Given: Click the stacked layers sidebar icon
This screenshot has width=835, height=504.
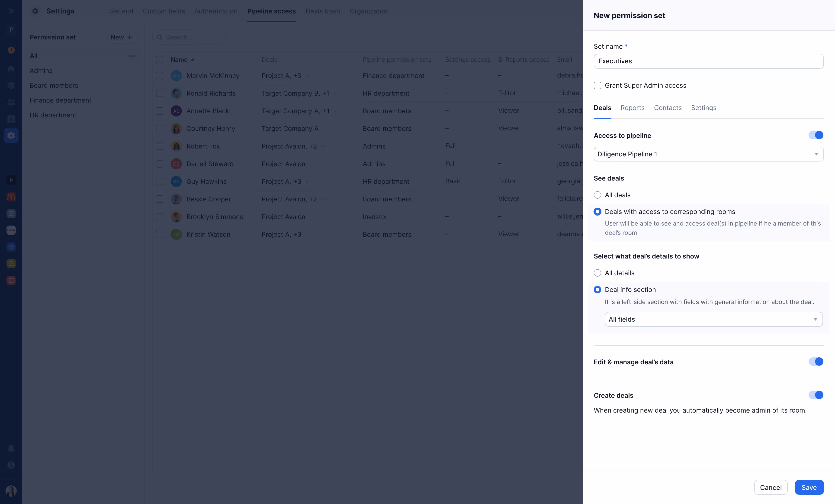Looking at the screenshot, I should pos(11,85).
